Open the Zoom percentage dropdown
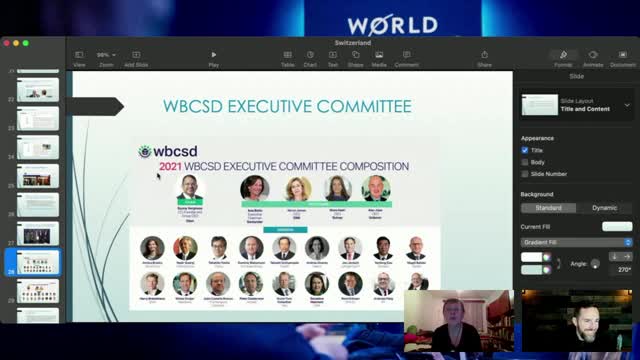This screenshot has height=360, width=640. [106, 55]
